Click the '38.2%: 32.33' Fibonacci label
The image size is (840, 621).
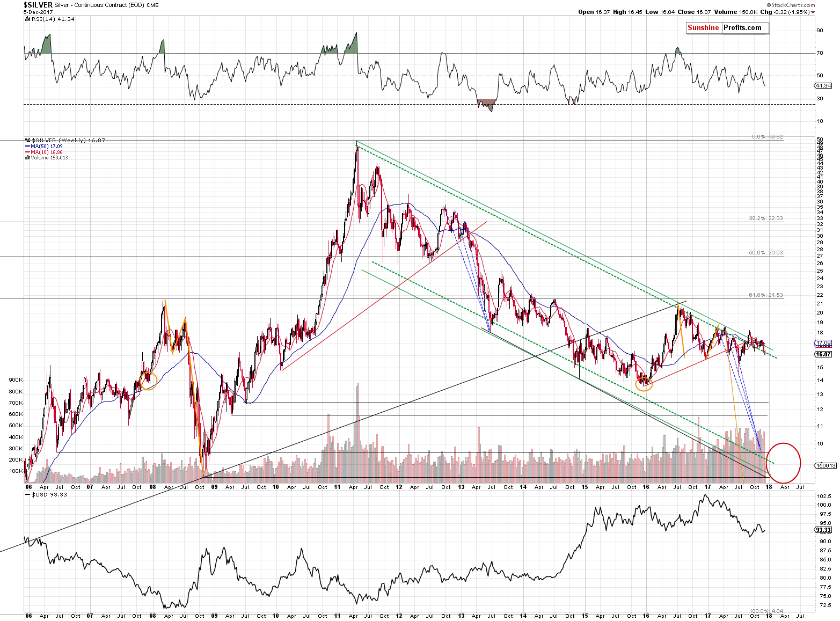766,218
